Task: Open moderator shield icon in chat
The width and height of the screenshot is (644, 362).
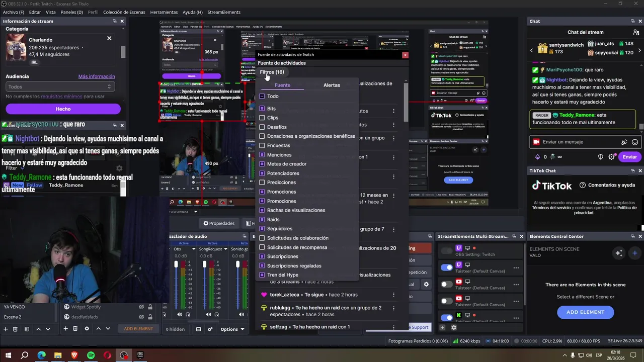Action: pos(600,157)
